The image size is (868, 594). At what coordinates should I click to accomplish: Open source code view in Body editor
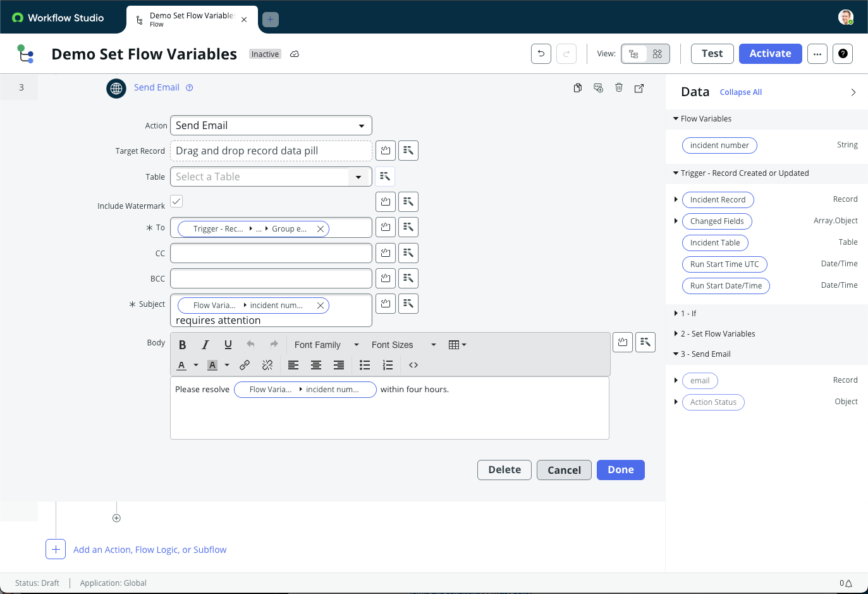[413, 365]
